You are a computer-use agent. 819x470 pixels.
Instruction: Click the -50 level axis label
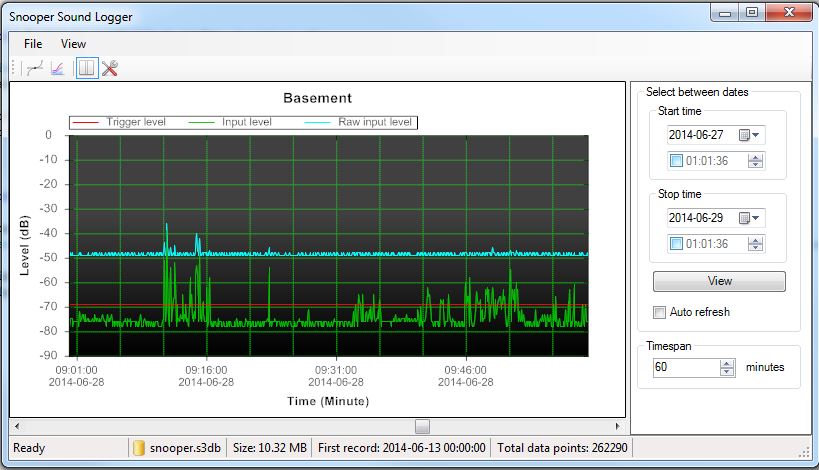point(49,257)
